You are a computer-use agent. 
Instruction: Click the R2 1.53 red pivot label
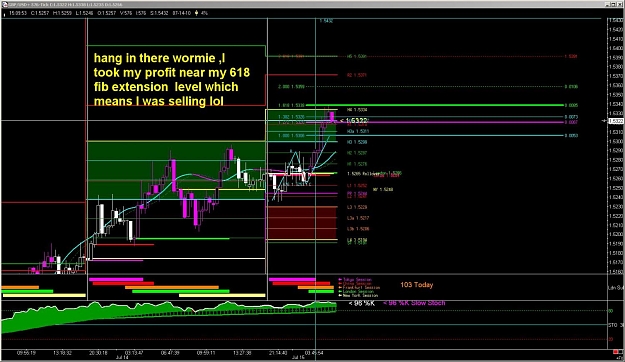click(357, 75)
